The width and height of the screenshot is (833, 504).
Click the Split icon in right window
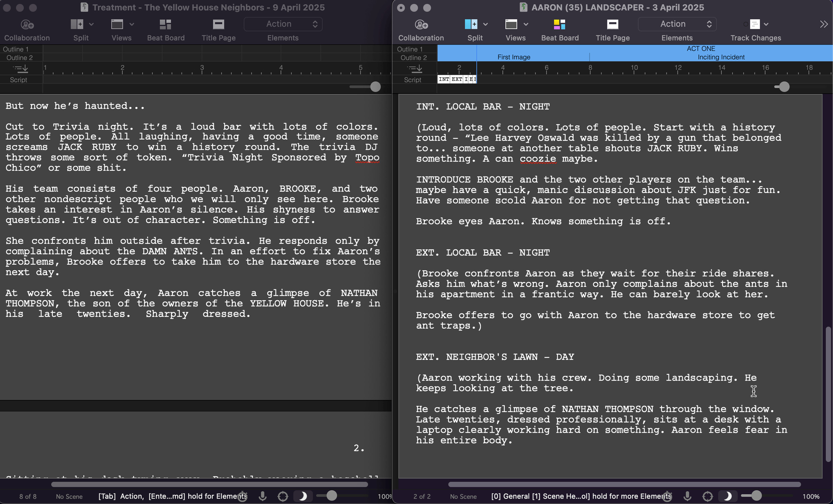(471, 24)
